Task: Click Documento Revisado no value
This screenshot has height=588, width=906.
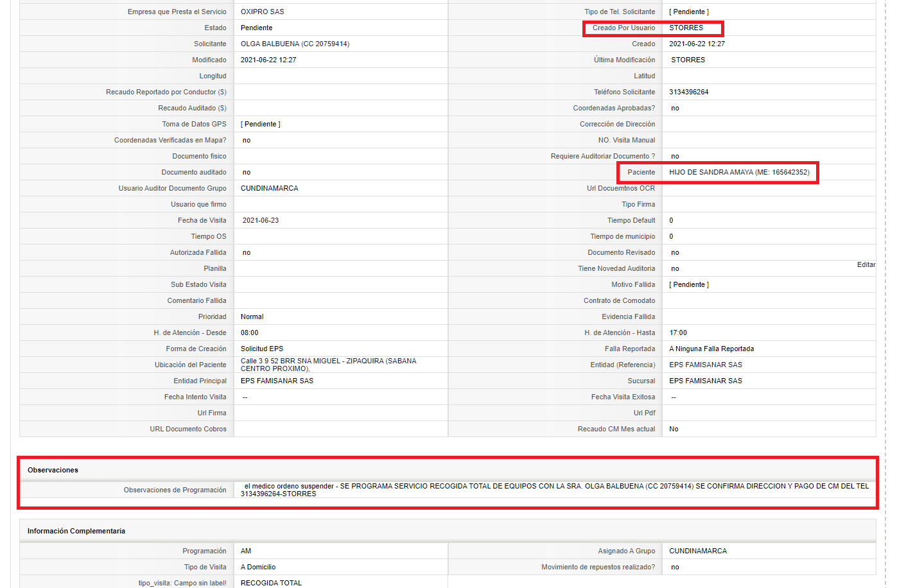Action: tap(675, 252)
